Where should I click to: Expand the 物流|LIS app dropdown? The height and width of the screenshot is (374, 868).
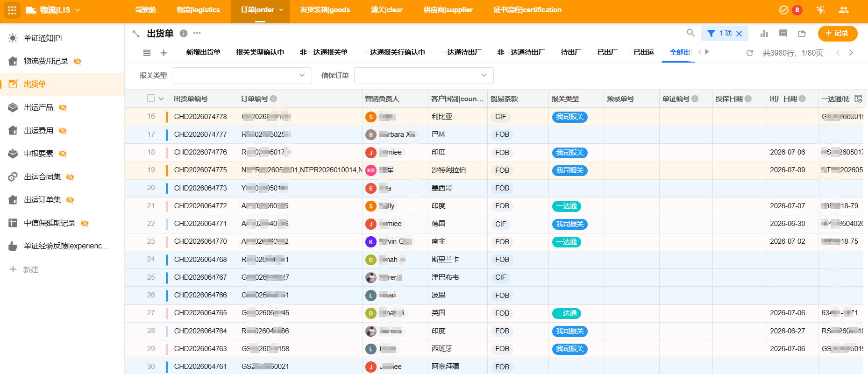(78, 10)
